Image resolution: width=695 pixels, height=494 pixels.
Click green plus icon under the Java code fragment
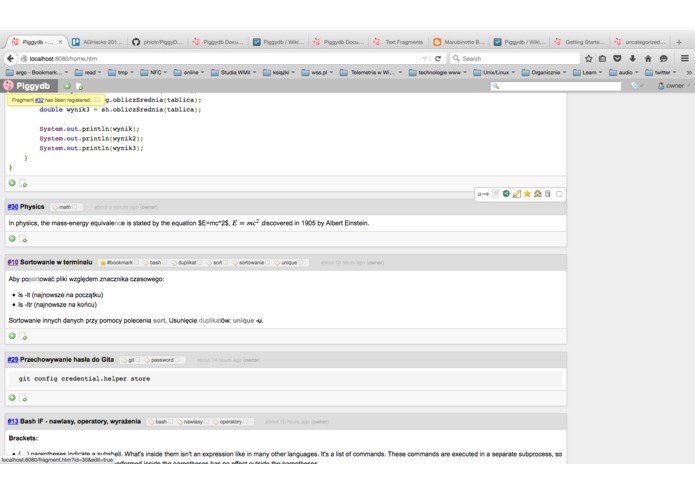tap(12, 183)
